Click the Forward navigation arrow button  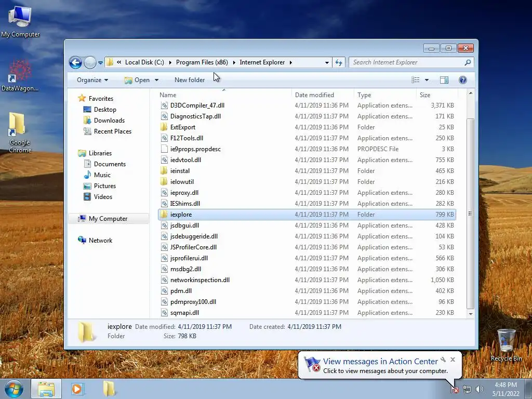pos(90,62)
